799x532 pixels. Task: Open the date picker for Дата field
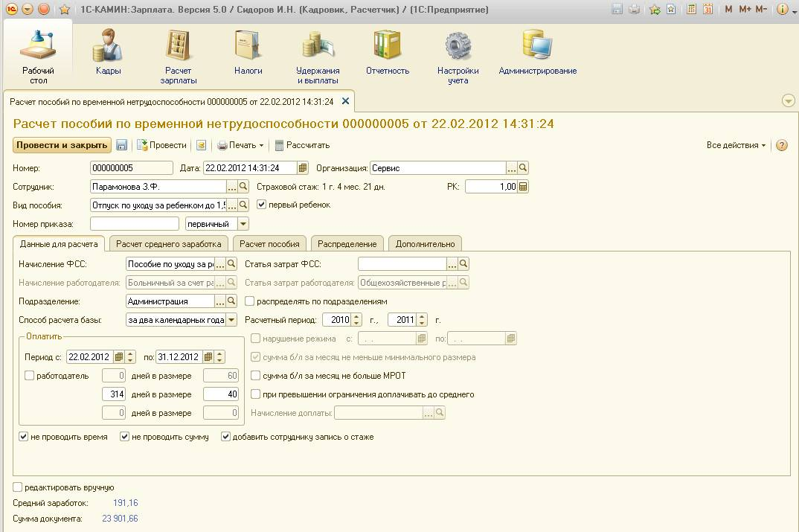(x=303, y=167)
